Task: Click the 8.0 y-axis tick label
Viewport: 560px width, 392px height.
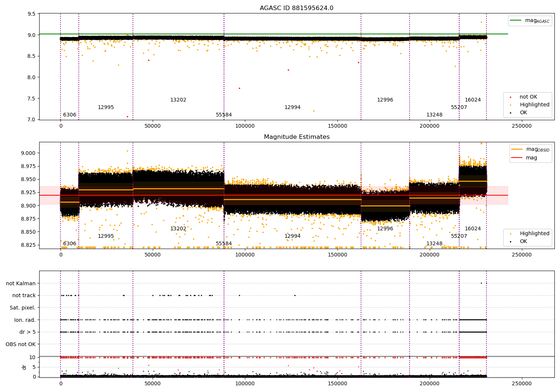Action: [x=32, y=78]
